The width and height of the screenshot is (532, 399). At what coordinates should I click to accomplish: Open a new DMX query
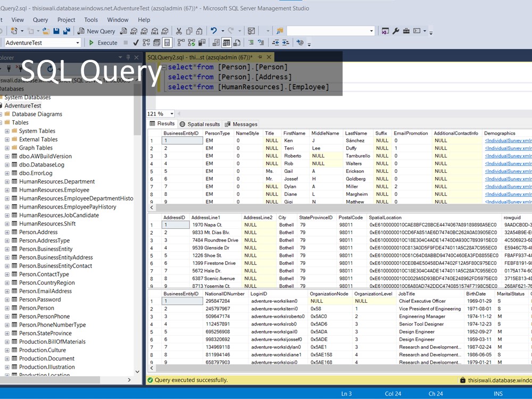(144, 31)
